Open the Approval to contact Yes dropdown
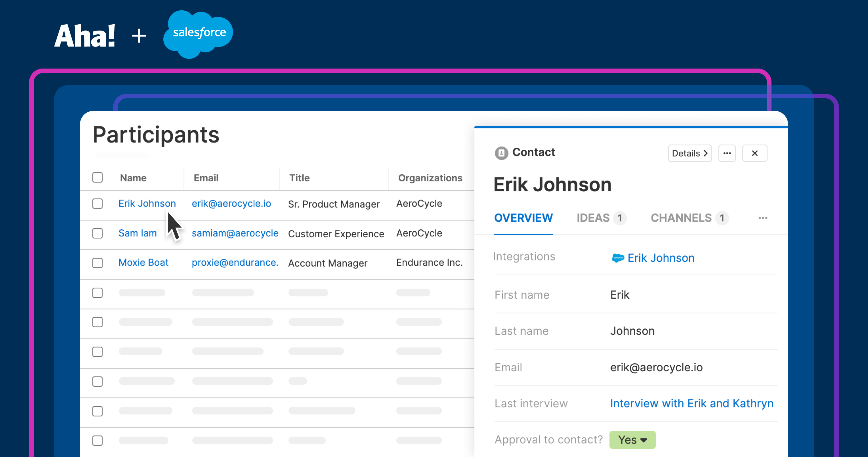This screenshot has height=457, width=868. [x=632, y=440]
